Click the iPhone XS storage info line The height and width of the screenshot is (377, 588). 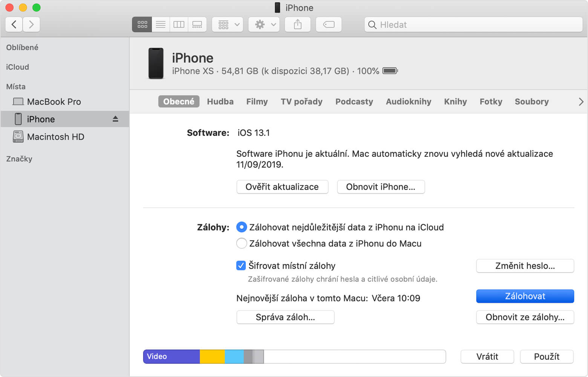276,71
